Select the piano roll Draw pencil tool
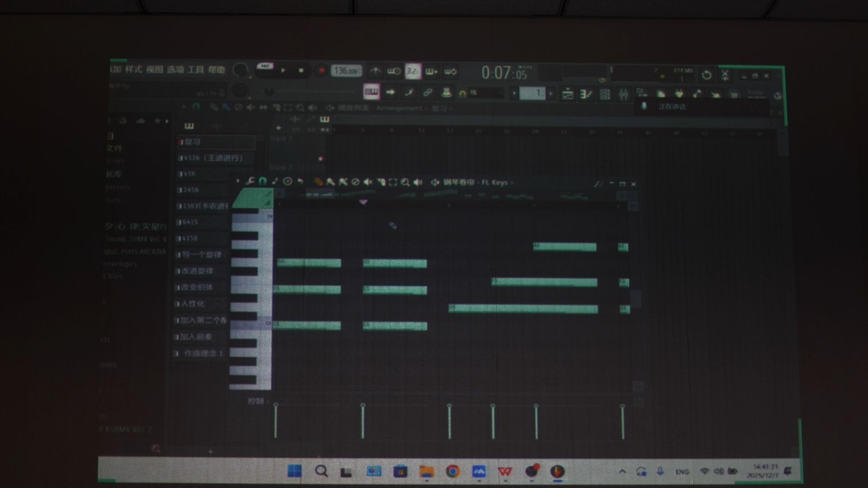 [319, 182]
